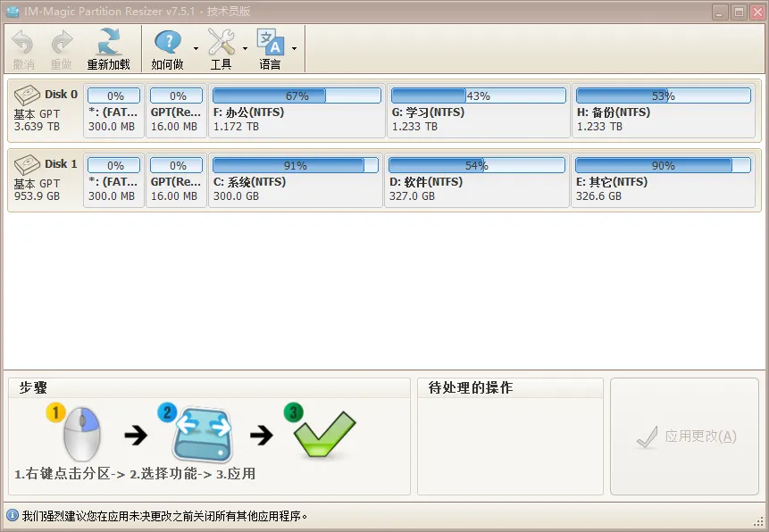Click the Tools (工具) wrench icon
Viewport: 769px width, 532px height.
point(221,42)
